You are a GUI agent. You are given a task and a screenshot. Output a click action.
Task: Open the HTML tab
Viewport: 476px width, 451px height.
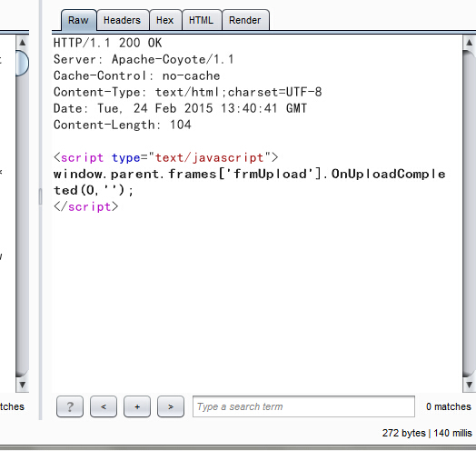coord(201,20)
